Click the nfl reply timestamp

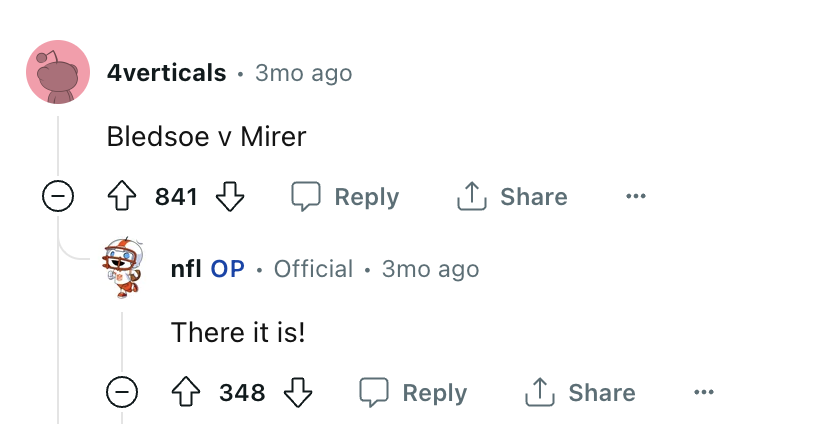(430, 269)
